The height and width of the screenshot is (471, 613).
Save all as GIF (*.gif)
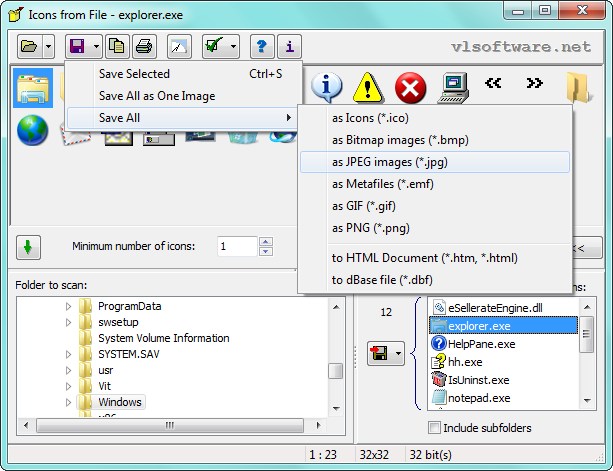[435, 206]
